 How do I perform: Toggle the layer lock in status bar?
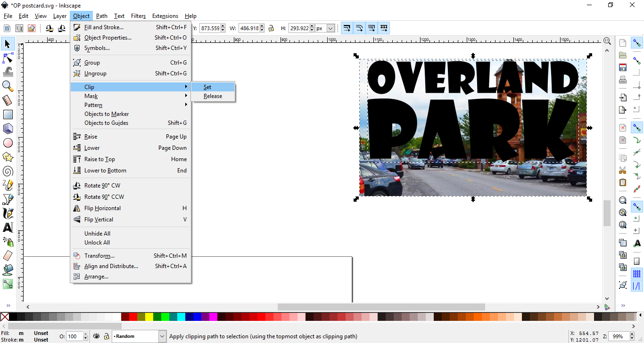(x=107, y=336)
